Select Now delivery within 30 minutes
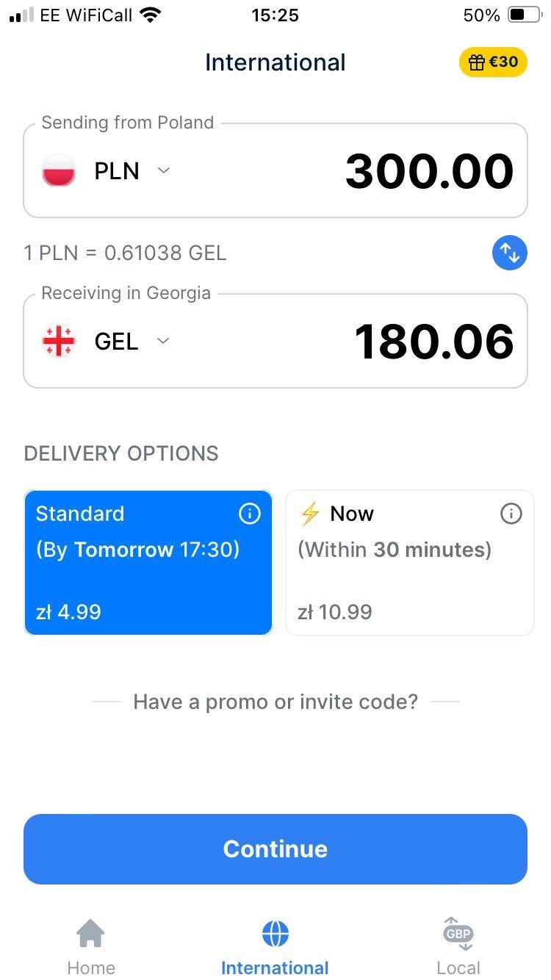 point(409,563)
